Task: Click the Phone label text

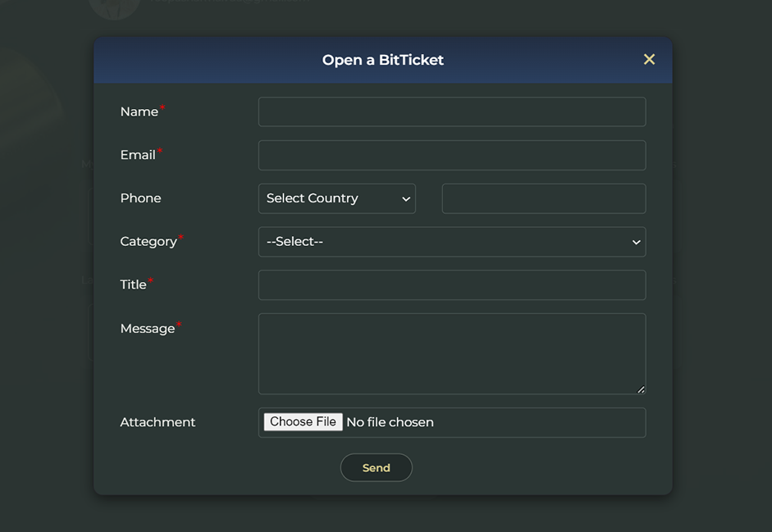Action: coord(140,198)
